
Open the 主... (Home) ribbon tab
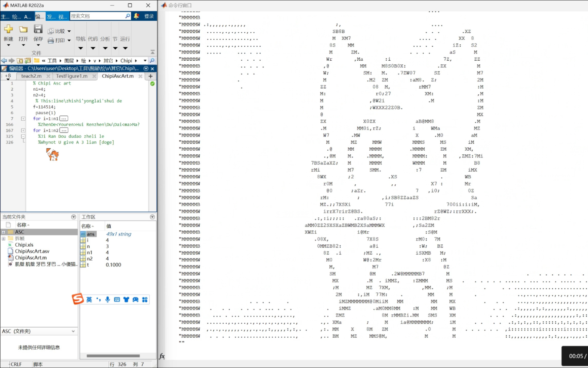click(5, 16)
